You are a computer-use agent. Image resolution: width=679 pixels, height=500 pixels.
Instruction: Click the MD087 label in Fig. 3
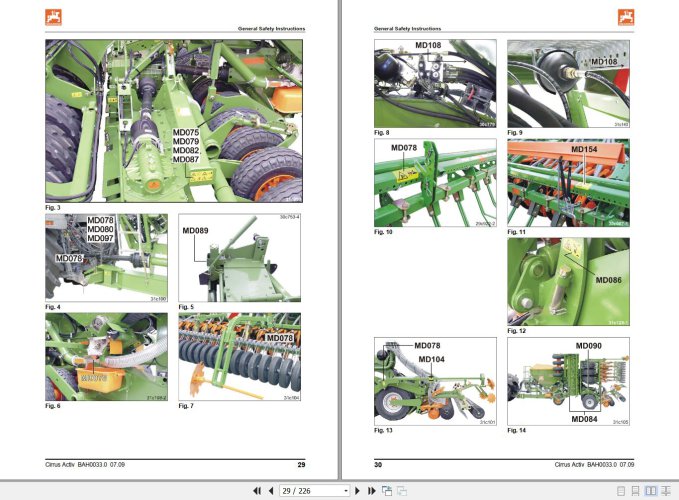tap(186, 160)
